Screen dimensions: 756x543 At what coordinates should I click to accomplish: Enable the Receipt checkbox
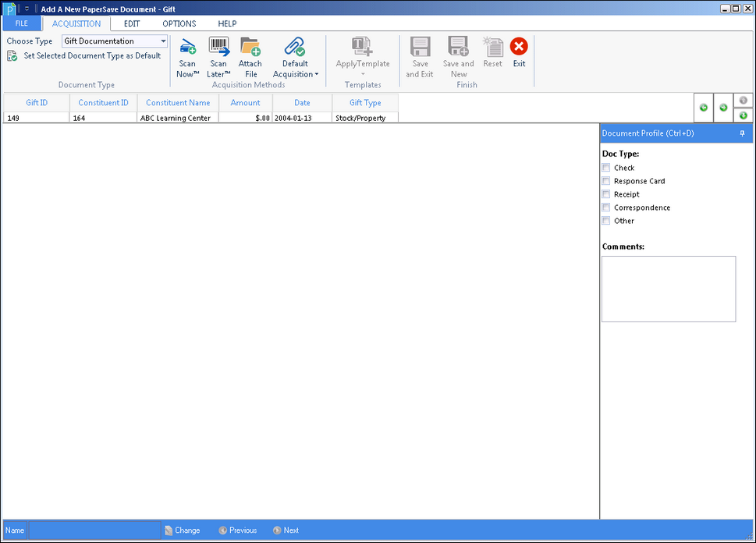click(606, 194)
